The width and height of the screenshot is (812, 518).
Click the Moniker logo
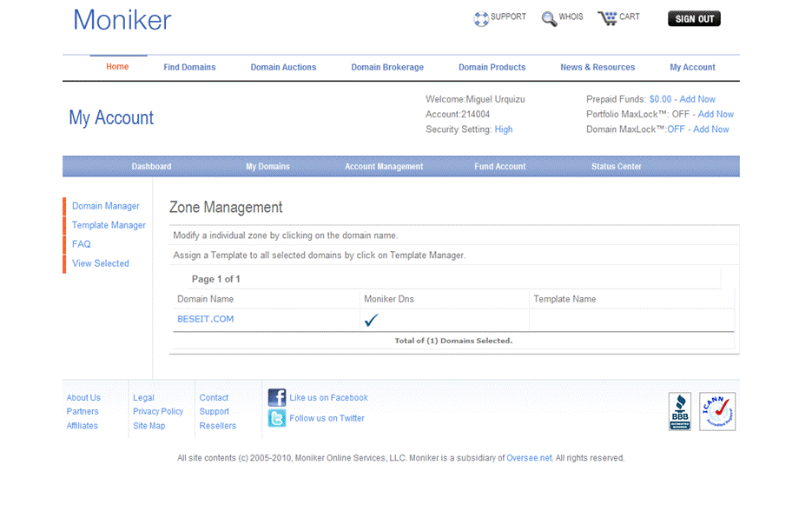[x=122, y=20]
